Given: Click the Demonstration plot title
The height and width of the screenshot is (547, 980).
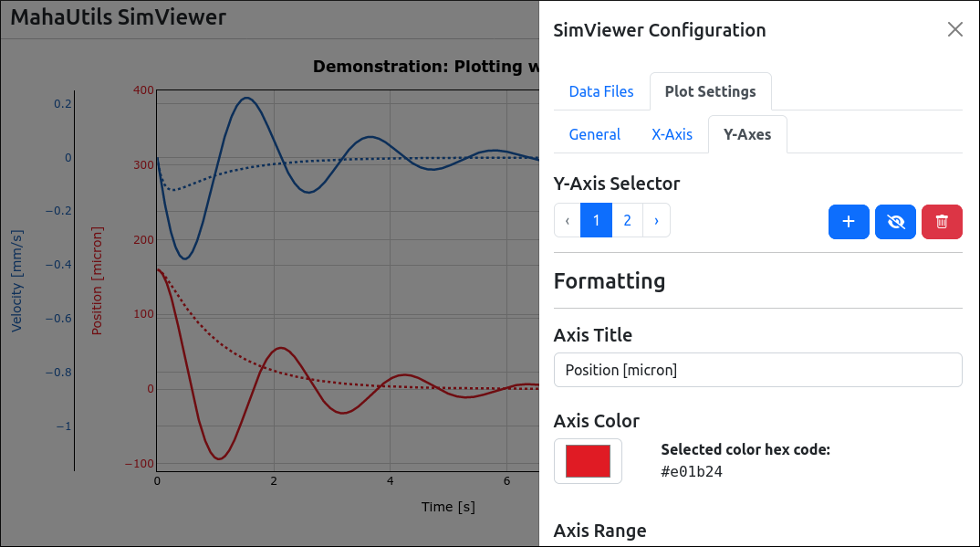Looking at the screenshot, I should (x=425, y=67).
